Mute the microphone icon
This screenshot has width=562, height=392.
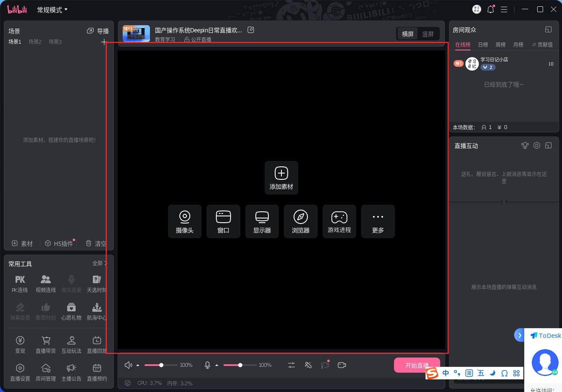(207, 365)
